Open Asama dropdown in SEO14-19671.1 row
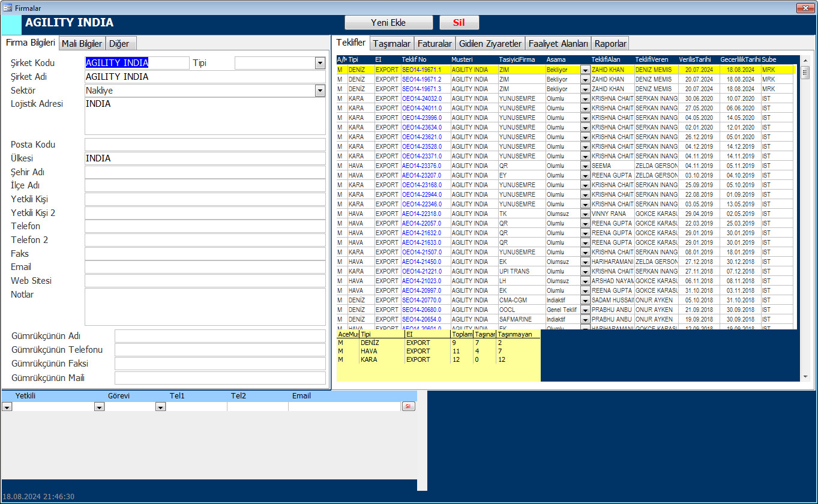The image size is (818, 504). pyautogui.click(x=585, y=70)
